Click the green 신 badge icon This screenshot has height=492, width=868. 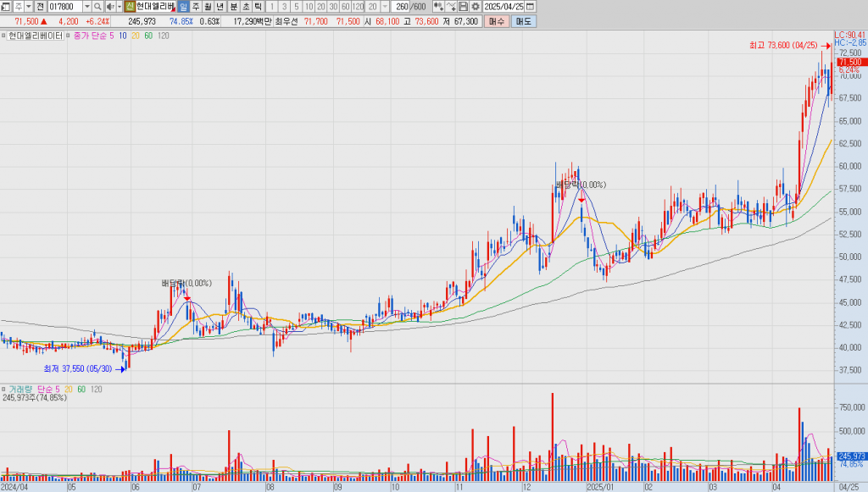pos(129,7)
